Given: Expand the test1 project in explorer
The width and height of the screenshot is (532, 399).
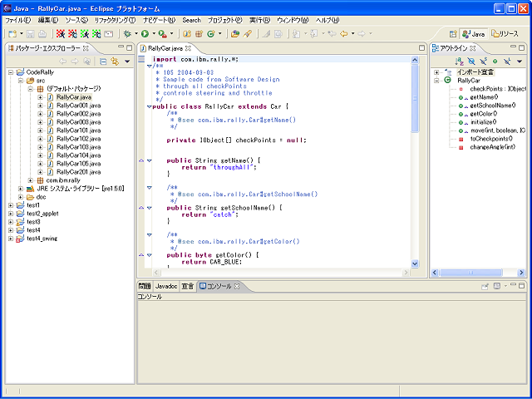Looking at the screenshot, I should click(x=11, y=204).
